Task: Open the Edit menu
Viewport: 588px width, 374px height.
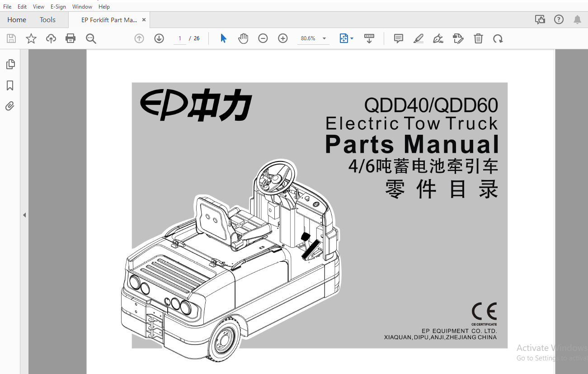Action: click(x=22, y=7)
